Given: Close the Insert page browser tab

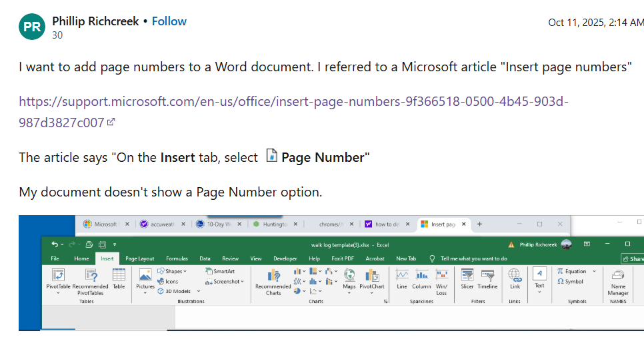Looking at the screenshot, I should [464, 224].
